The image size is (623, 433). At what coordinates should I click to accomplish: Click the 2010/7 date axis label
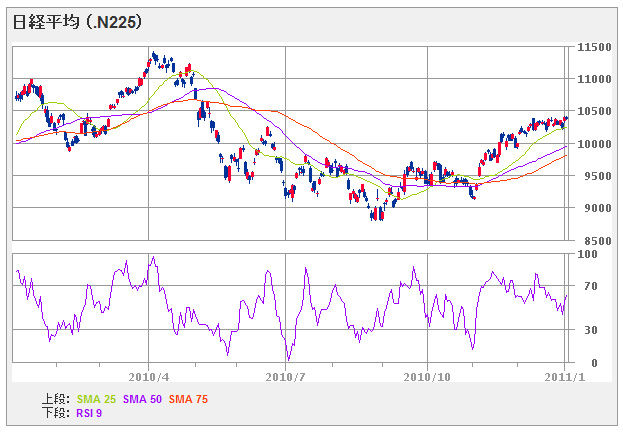tap(285, 377)
